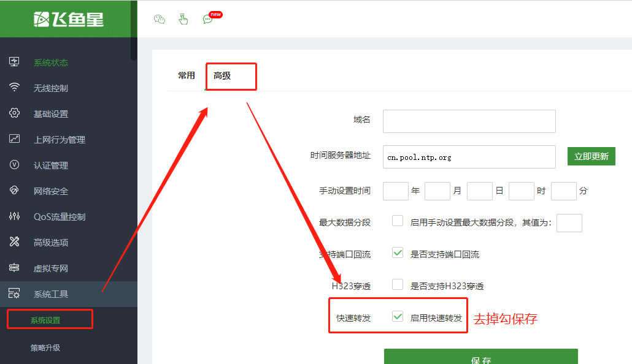Switch to the 高级 tab
Viewport: 632px width, 364px height.
[222, 75]
